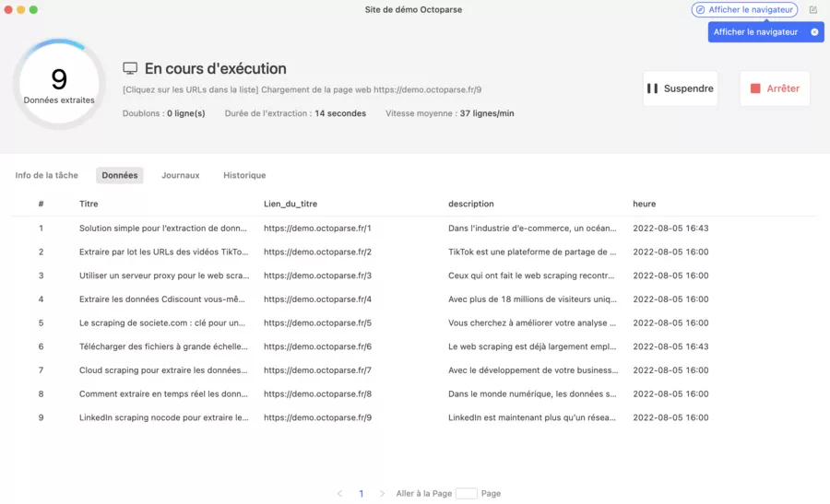This screenshot has height=504, width=830.
Task: Click the description column header
Action: coord(471,204)
